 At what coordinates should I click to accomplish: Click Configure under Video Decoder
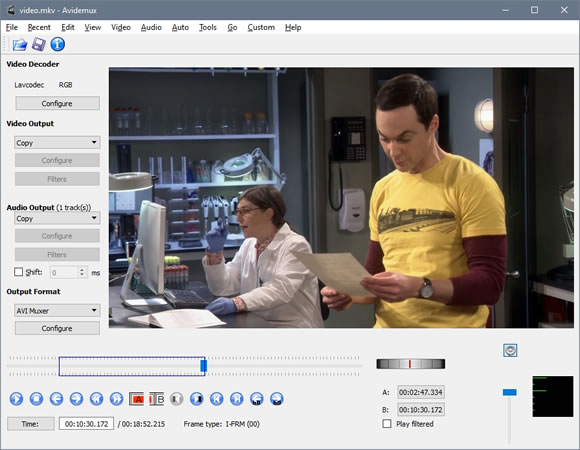pyautogui.click(x=57, y=104)
